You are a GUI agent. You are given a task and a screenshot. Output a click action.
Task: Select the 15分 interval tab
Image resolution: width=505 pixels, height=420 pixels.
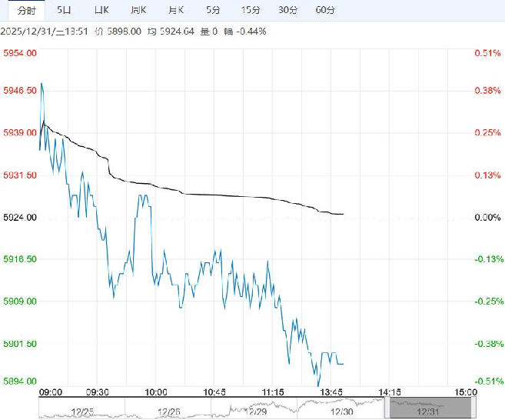(x=251, y=10)
